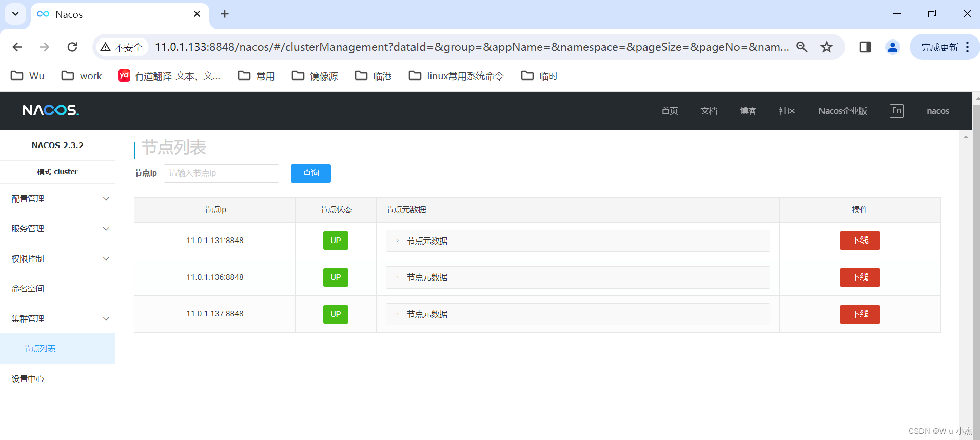Open the tab search dropdown arrow
This screenshot has width=980, height=440.
click(15, 14)
